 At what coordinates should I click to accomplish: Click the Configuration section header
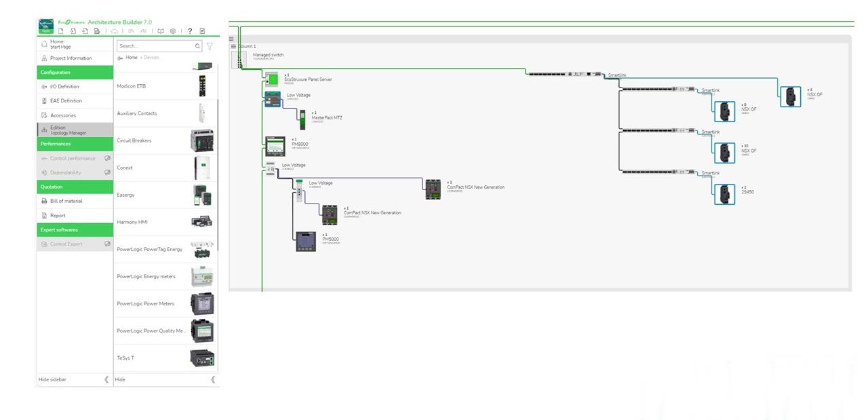(x=75, y=73)
